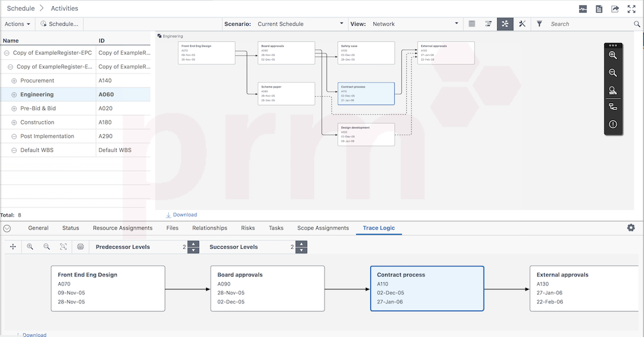644x337 pixels.
Task: Collapse the Copy of ExampleRegister-EPC root node
Action: (6, 53)
